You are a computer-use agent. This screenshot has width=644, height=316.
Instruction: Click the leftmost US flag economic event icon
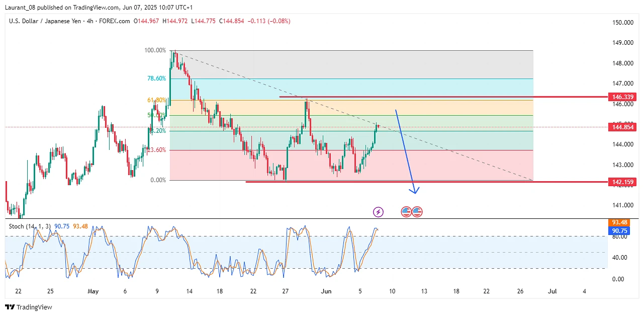click(x=406, y=212)
